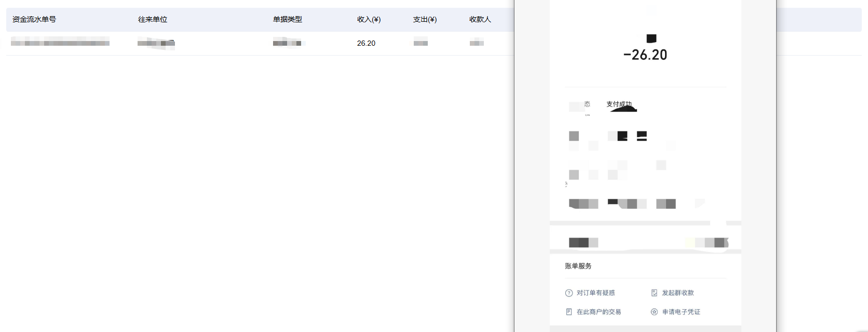Click the -26.20 amount in the payment receipt
868x332 pixels.
click(x=645, y=55)
